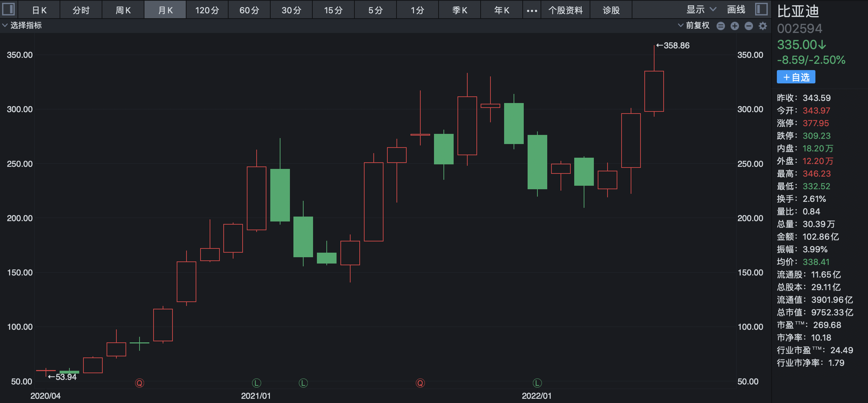Click 金额 value 102.86亿
Viewport: 868px width, 403px height.
tap(821, 237)
